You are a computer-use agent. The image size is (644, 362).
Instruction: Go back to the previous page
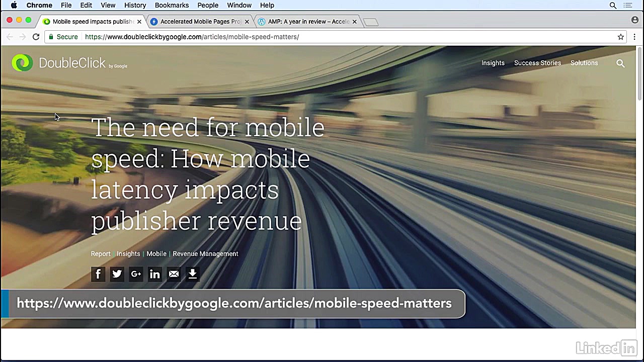point(10,37)
